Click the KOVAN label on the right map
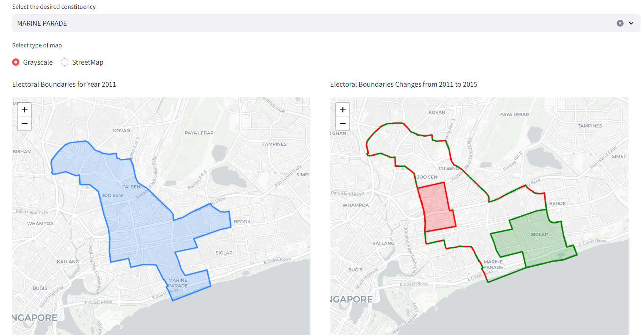The height and width of the screenshot is (335, 644). point(437,112)
